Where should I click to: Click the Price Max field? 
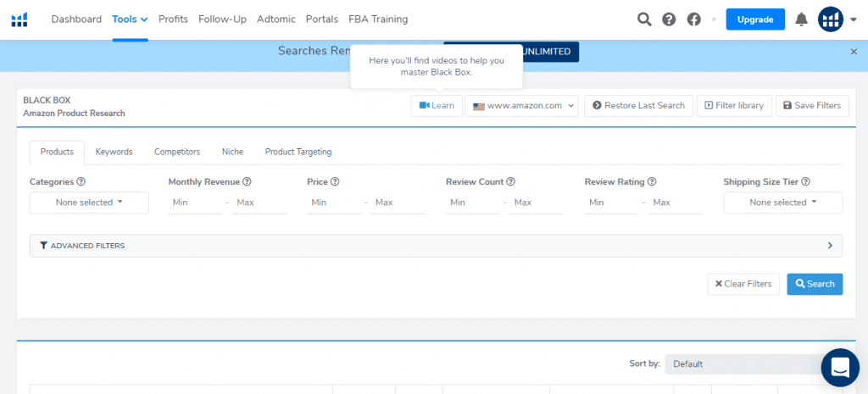pos(398,203)
